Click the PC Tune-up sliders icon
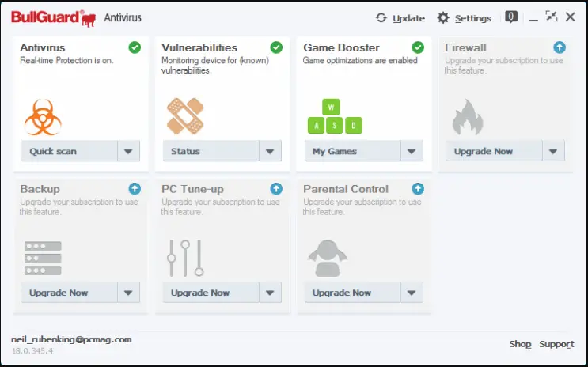Image resolution: width=588 pixels, height=367 pixels. 184,259
